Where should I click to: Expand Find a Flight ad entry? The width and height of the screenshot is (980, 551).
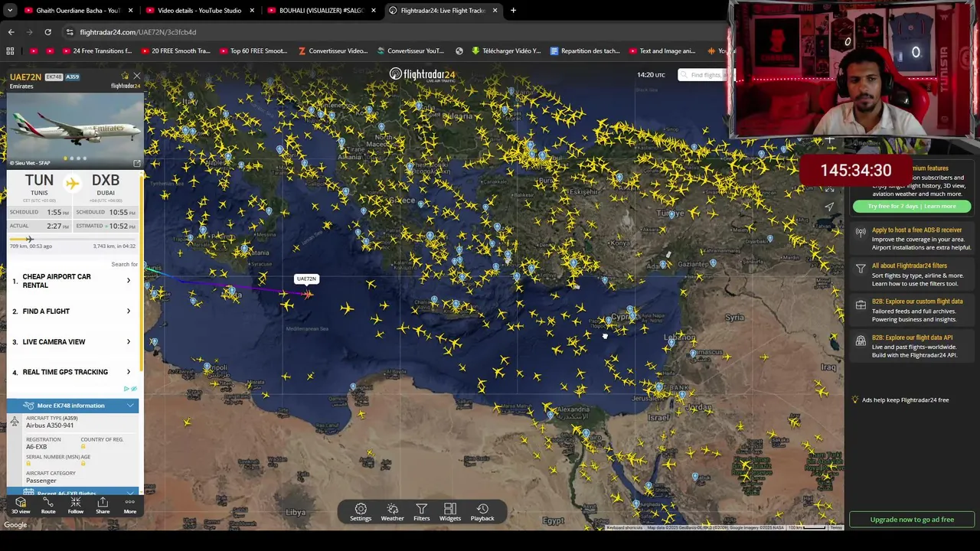[x=73, y=311]
